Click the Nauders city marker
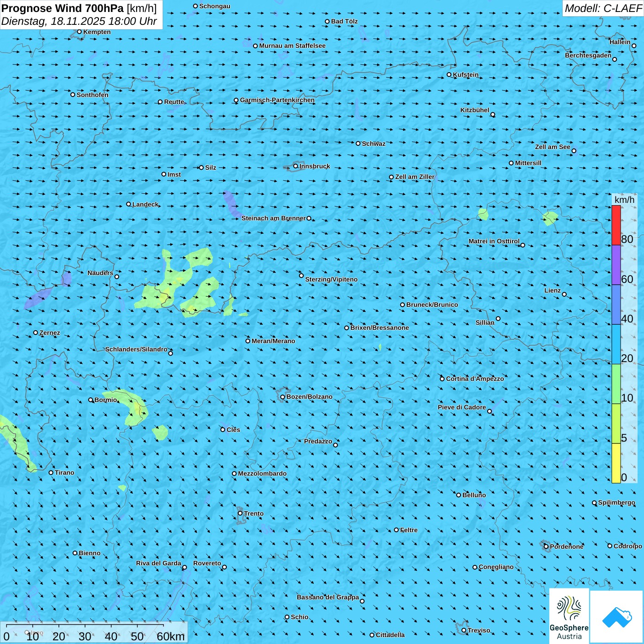 (117, 276)
